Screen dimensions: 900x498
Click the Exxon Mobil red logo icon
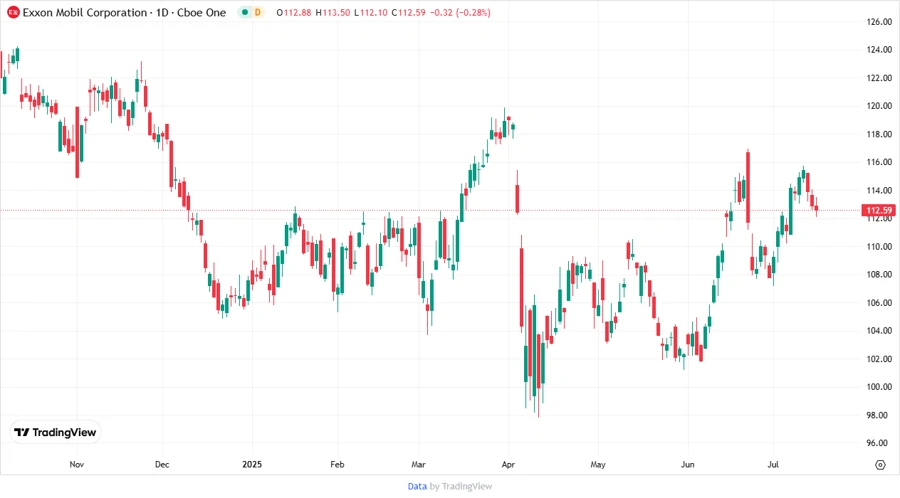click(x=13, y=12)
